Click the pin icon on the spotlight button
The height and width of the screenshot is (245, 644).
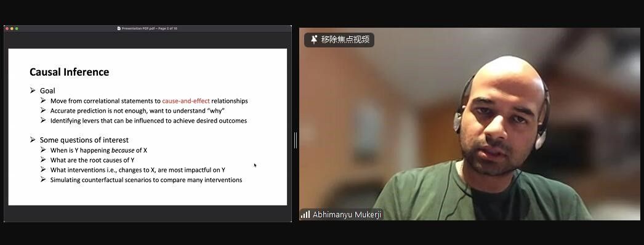pyautogui.click(x=314, y=39)
